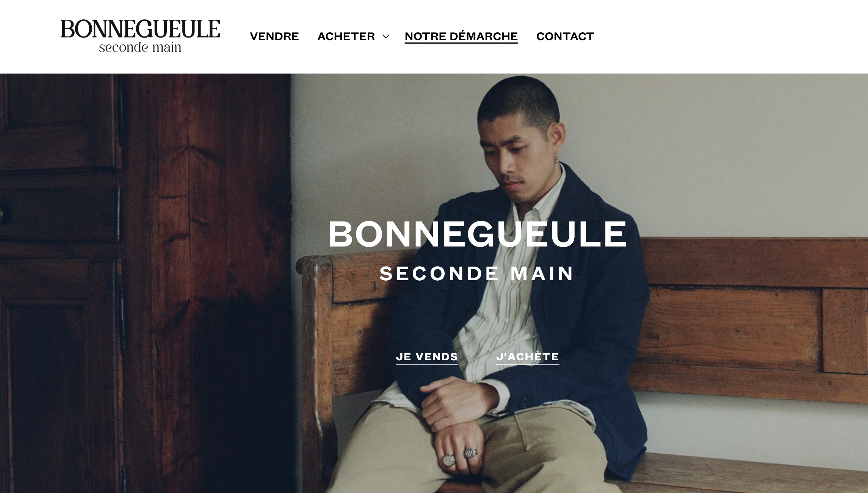
Task: Click the white wall area behind bench
Action: [720, 152]
